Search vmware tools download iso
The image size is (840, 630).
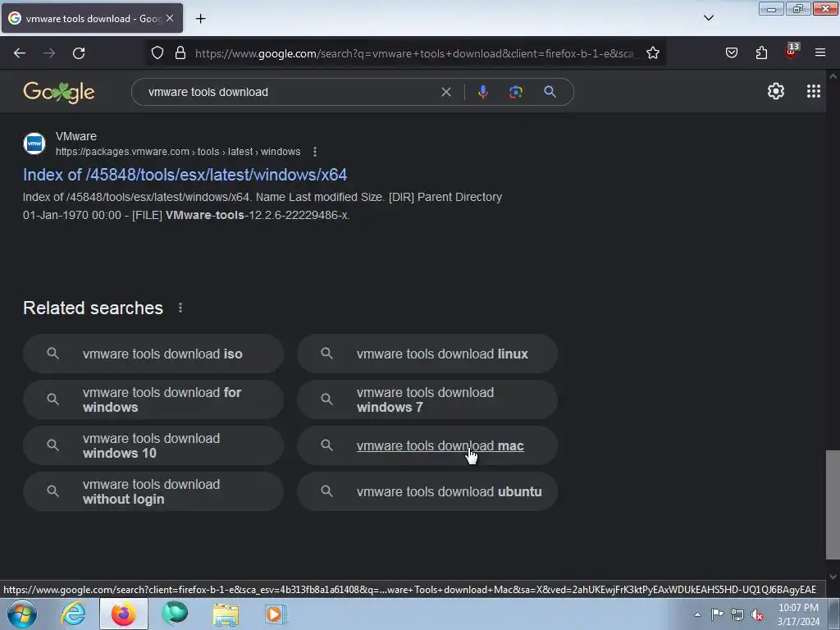pyautogui.click(x=153, y=354)
